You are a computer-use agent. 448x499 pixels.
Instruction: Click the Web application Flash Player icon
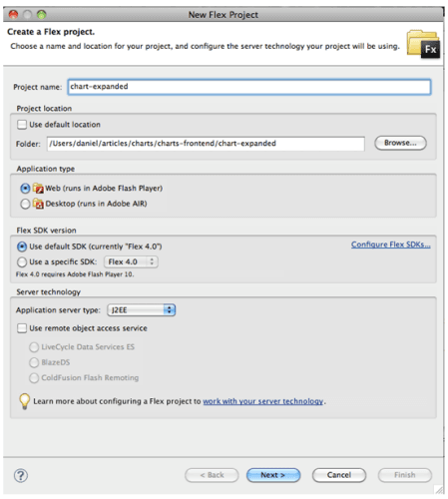38,189
